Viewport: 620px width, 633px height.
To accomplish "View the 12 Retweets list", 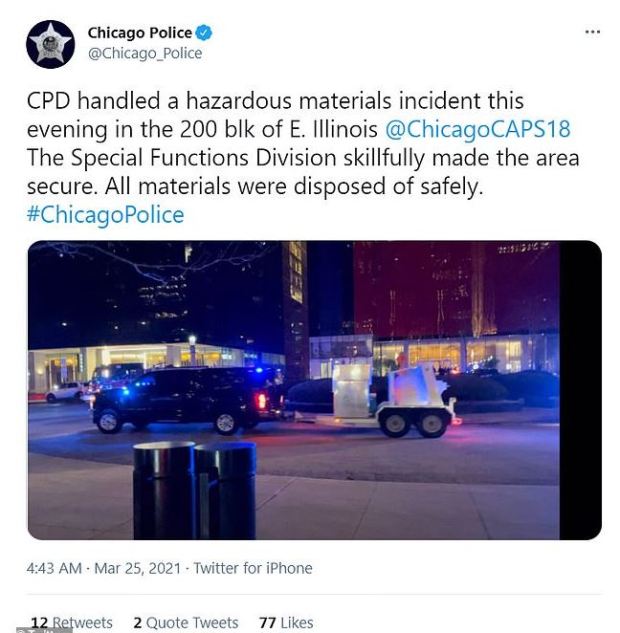I will [71, 623].
